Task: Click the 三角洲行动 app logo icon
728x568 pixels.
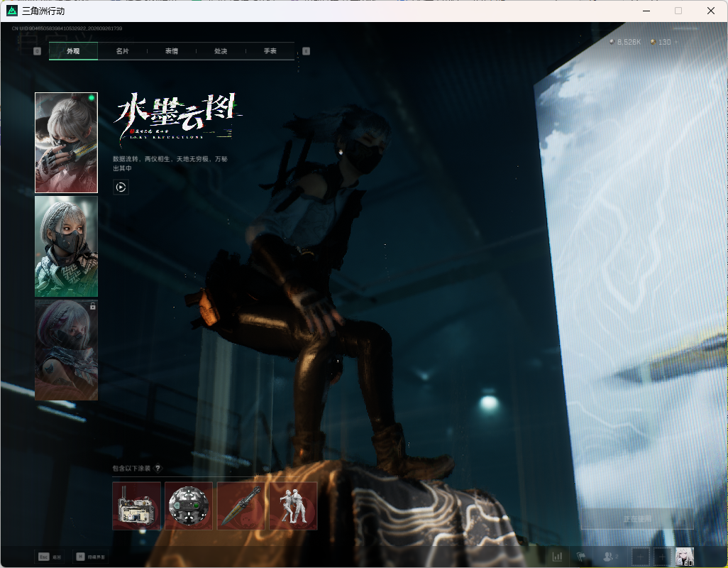Action: pyautogui.click(x=12, y=11)
